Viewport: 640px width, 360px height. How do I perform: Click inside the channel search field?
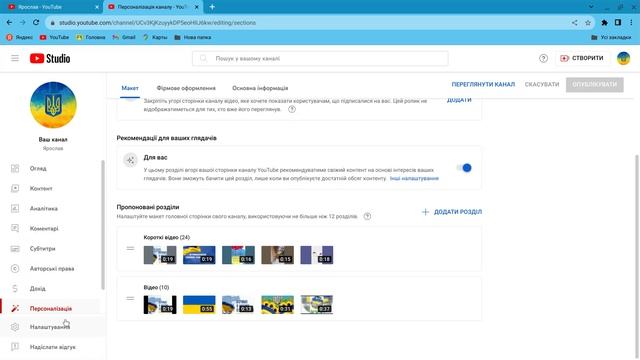point(320,58)
